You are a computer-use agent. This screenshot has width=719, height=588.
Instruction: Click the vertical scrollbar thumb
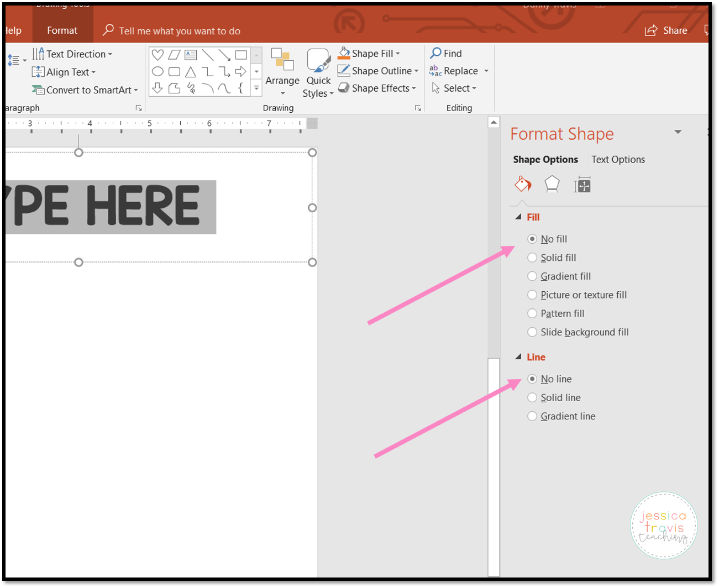click(494, 467)
